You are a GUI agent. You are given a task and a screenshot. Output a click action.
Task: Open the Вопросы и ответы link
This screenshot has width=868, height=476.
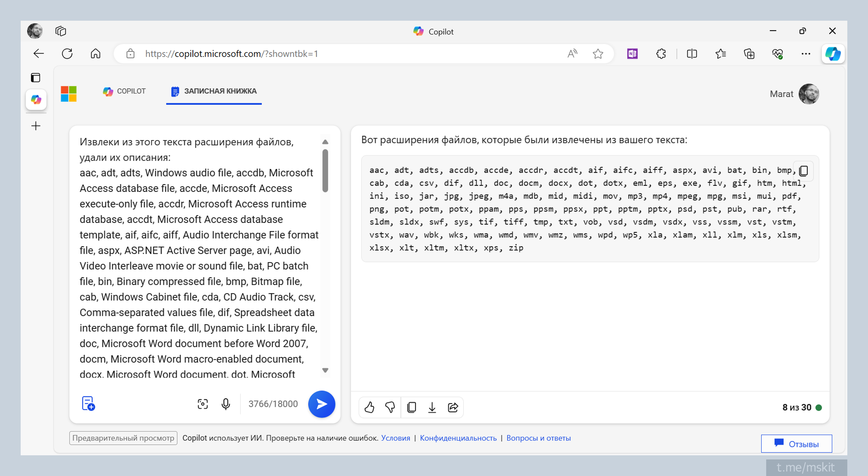tap(538, 438)
